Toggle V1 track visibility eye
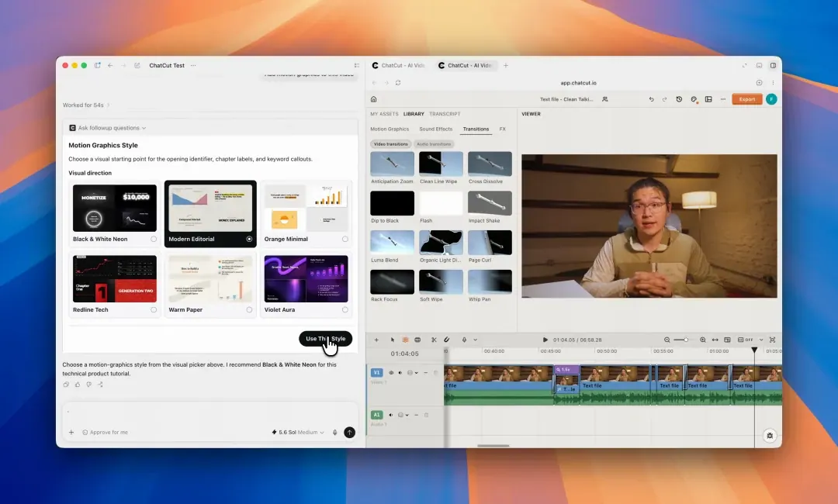This screenshot has height=504, width=838. point(390,373)
